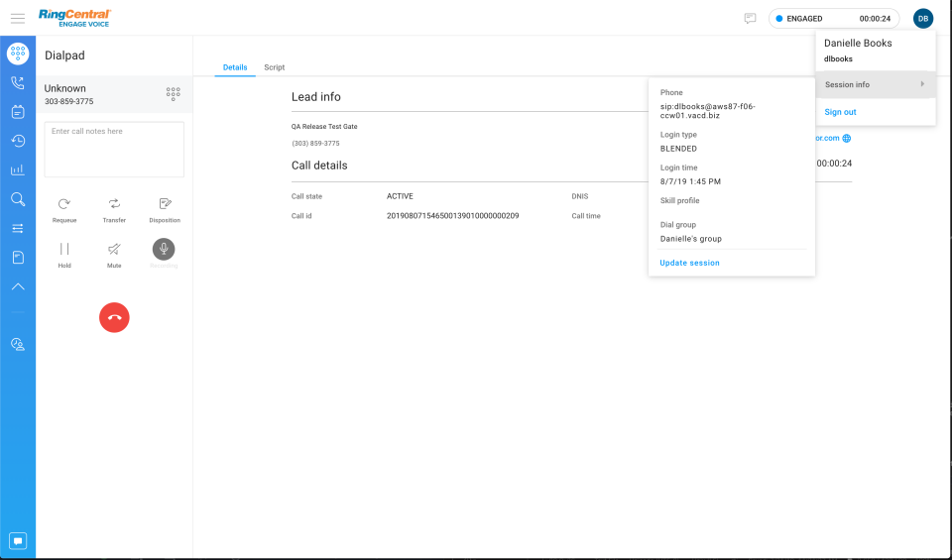952x560 pixels.
Task: Click the RingCentral Engage Voice logo
Action: [74, 18]
